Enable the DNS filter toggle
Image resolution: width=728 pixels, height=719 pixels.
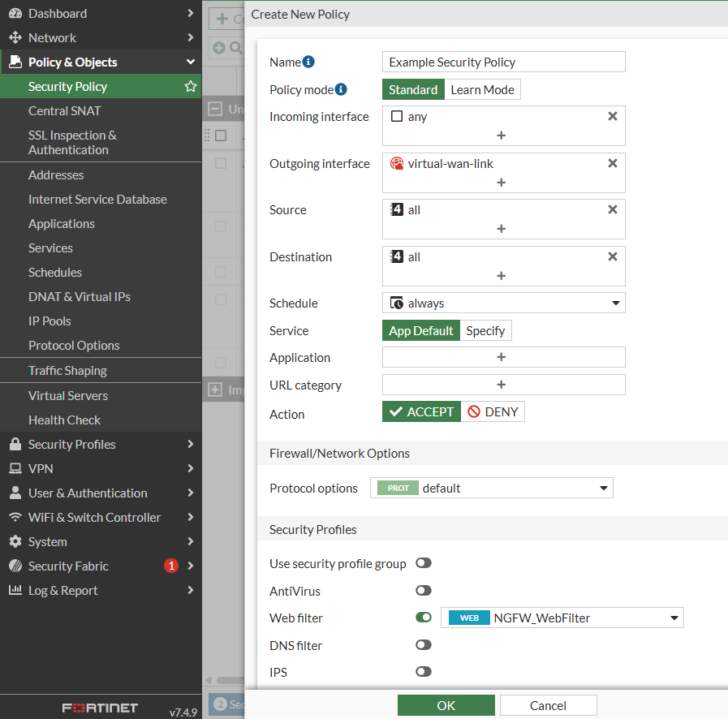coord(424,644)
